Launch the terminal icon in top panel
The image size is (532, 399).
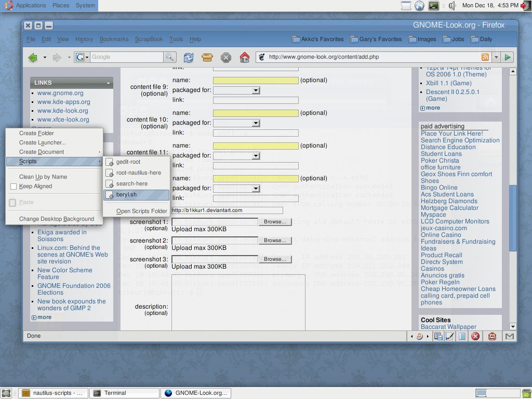click(x=433, y=5)
